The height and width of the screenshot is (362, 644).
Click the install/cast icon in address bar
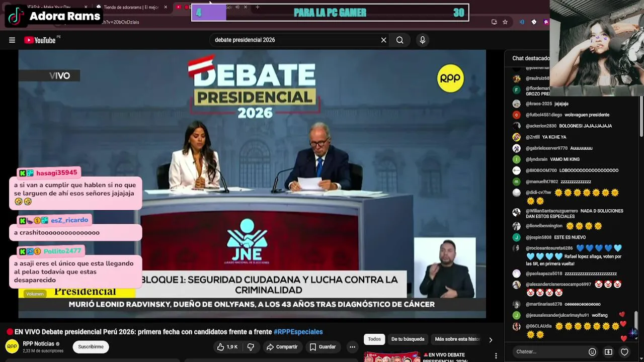[494, 22]
